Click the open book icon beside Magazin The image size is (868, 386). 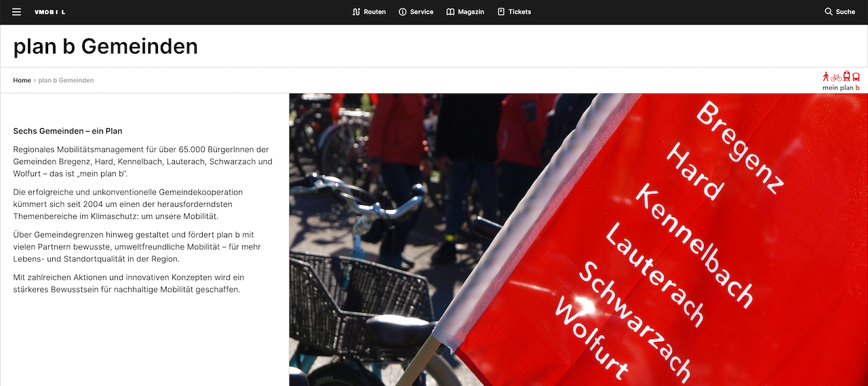(450, 12)
